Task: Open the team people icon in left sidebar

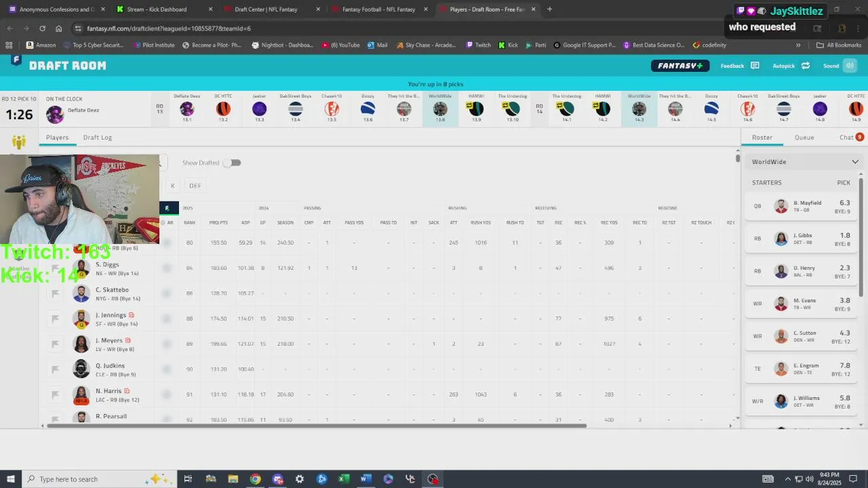Action: (19, 142)
